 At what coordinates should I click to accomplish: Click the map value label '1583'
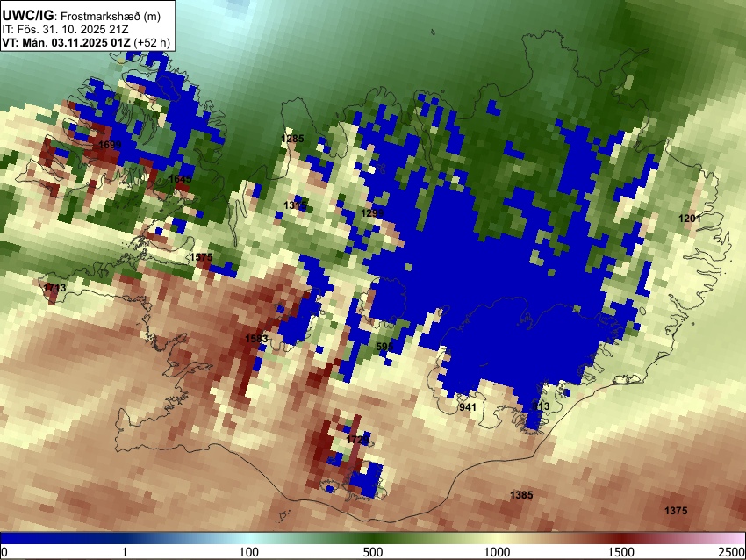pos(256,339)
